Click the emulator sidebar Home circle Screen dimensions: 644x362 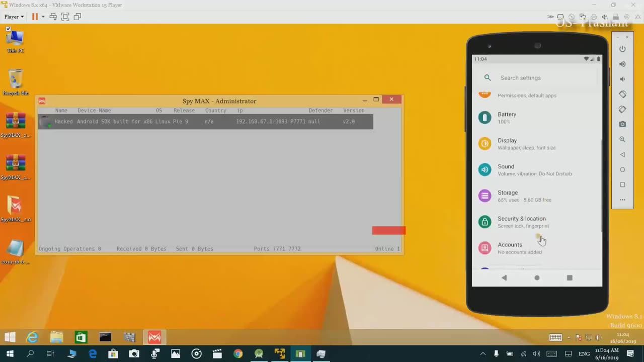(622, 169)
